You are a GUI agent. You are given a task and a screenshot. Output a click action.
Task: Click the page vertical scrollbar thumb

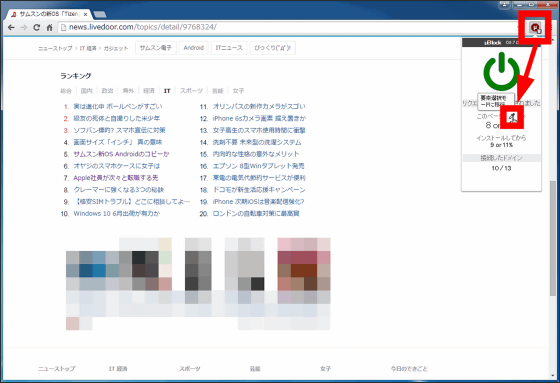pyautogui.click(x=553, y=238)
